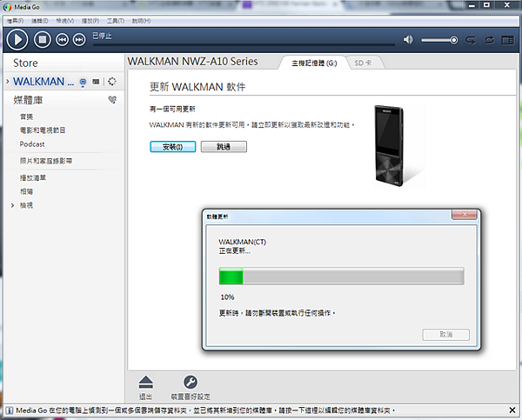Toggle repeat playback mode

click(x=471, y=40)
